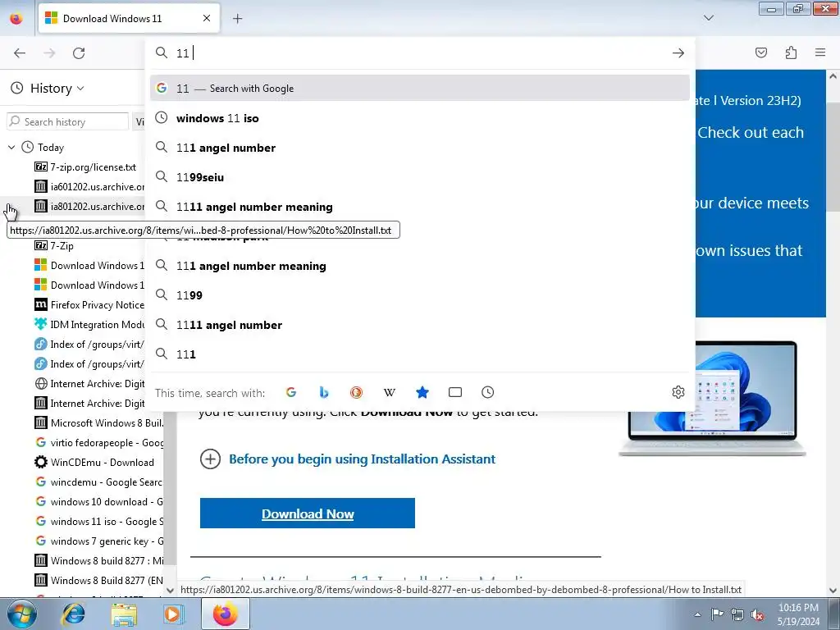Search this time with Bing icon
The height and width of the screenshot is (630, 840).
pyautogui.click(x=323, y=393)
